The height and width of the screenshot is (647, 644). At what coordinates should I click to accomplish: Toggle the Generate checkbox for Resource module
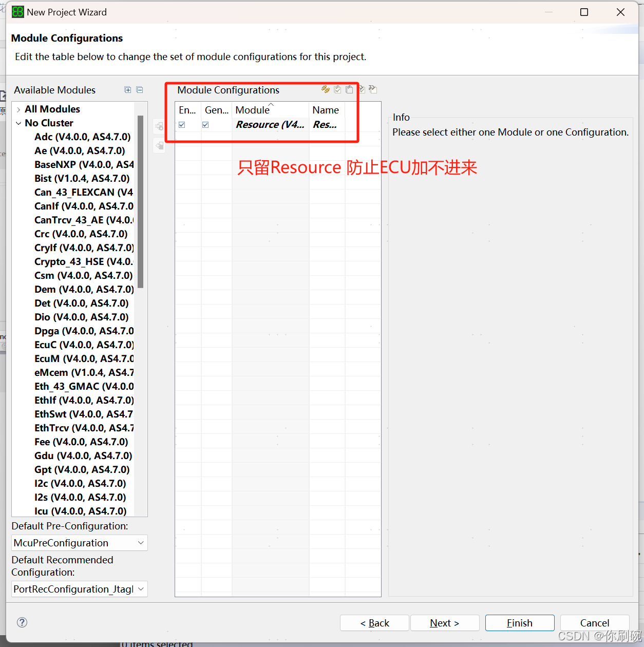click(205, 125)
